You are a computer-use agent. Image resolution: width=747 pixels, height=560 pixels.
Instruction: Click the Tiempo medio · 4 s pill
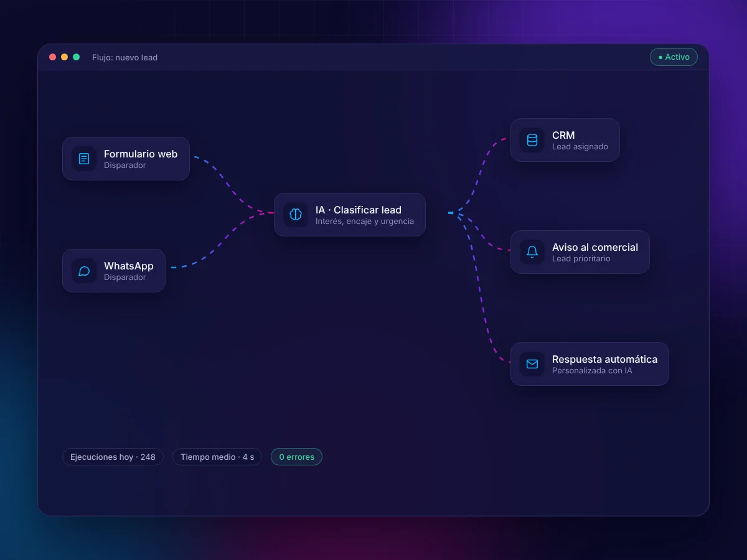click(217, 457)
